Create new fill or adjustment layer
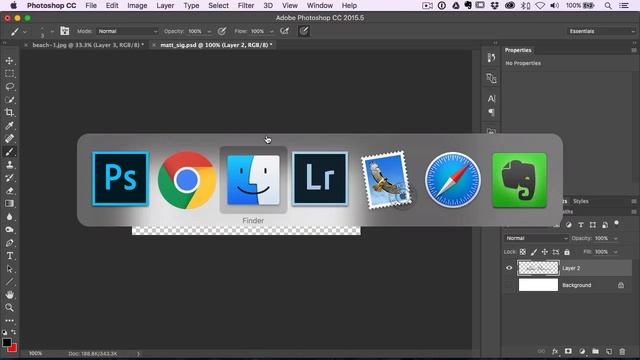 click(582, 351)
